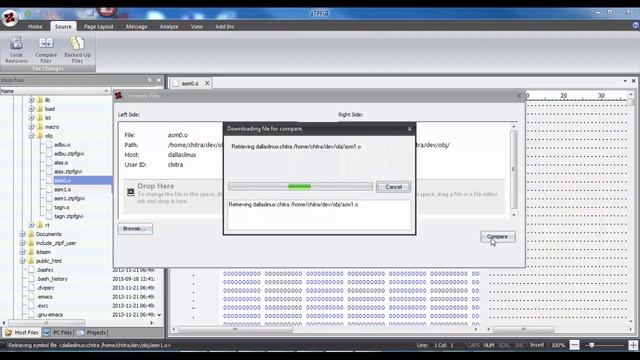This screenshot has width=640, height=360.
Task: Sort by the Name column header
Action: (55, 91)
